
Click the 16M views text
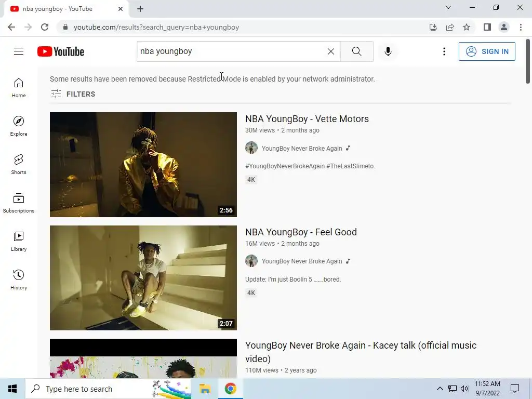260,244
